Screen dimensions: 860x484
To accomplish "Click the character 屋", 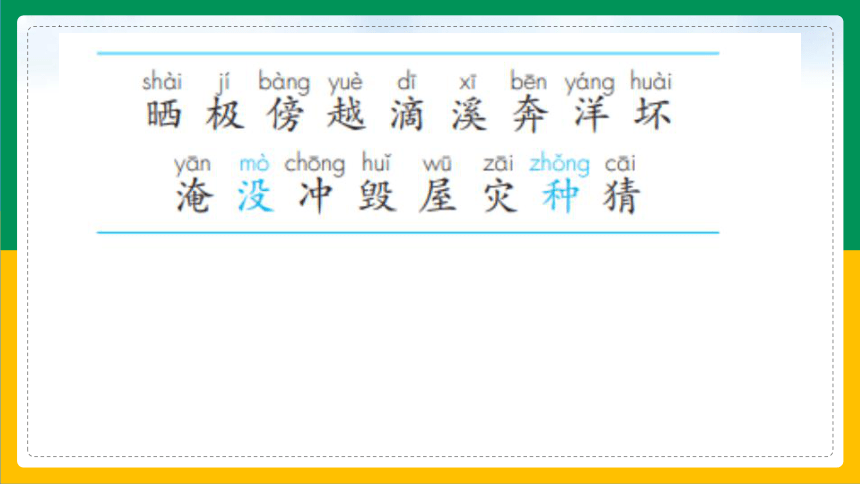I will [x=438, y=196].
